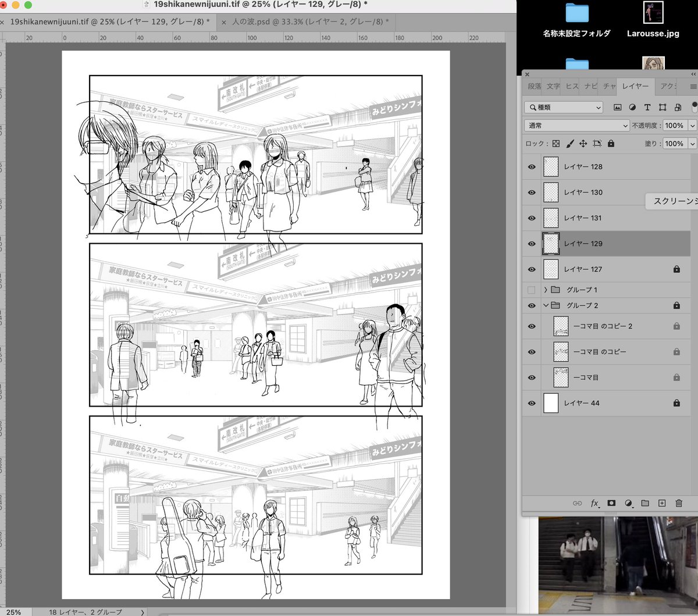
Task: Create a new group folder icon
Action: coord(645,503)
